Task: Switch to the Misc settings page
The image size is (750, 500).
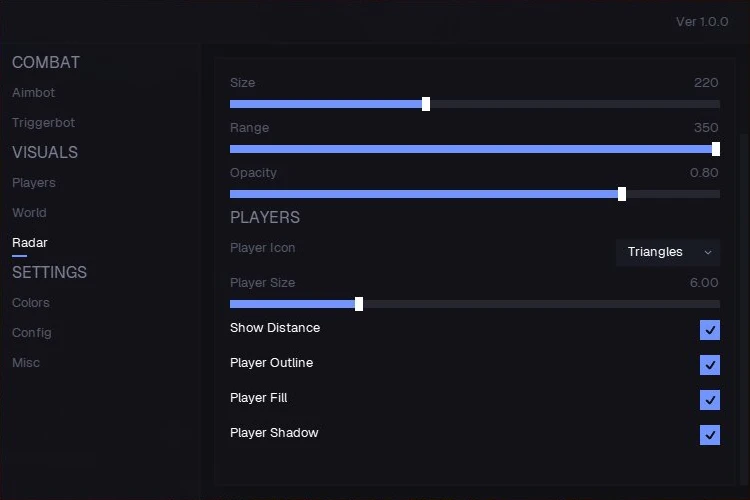Action: coord(26,363)
